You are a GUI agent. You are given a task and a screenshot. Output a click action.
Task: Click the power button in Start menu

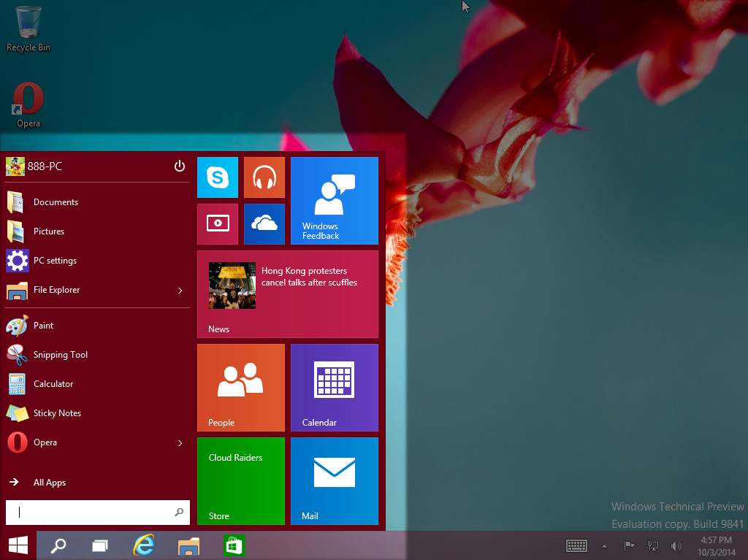tap(180, 166)
